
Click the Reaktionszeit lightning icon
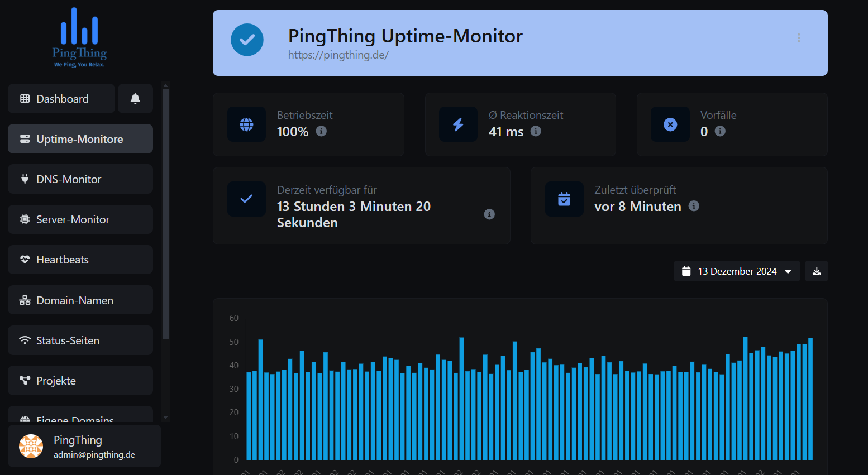458,124
